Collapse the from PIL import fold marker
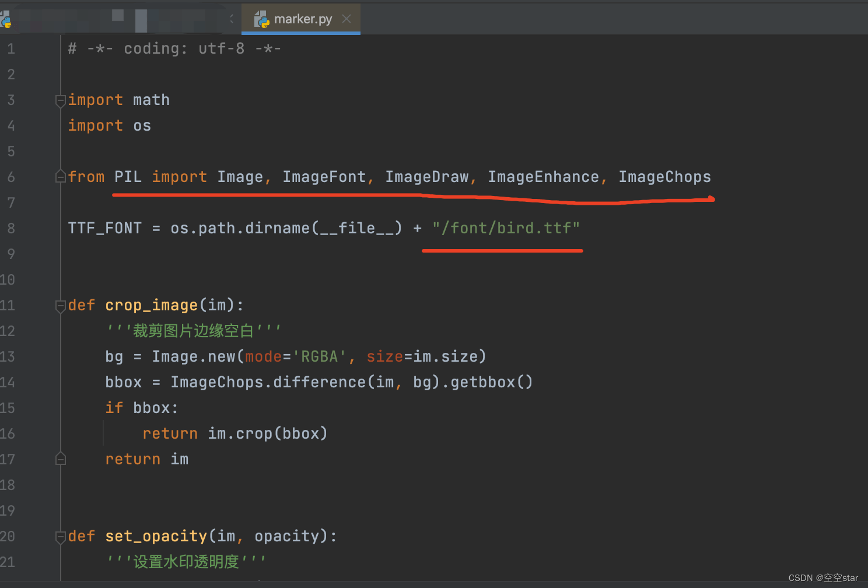The image size is (868, 588). coord(60,176)
